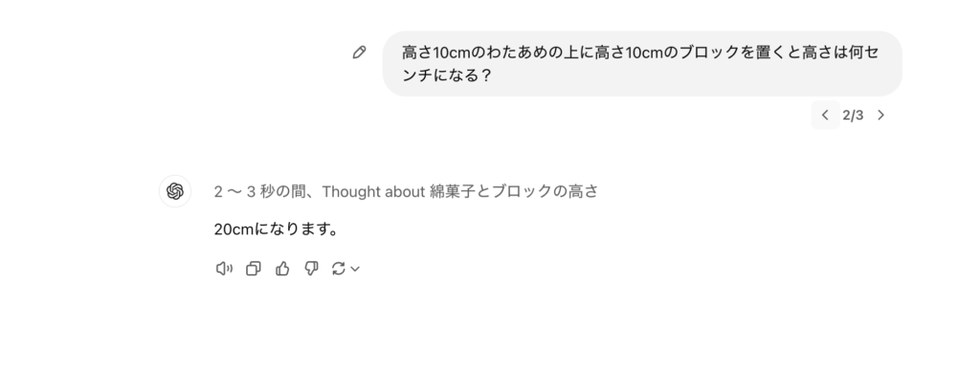This screenshot has height=392, width=980.
Task: Click the English words "Thought about"
Action: [x=372, y=191]
